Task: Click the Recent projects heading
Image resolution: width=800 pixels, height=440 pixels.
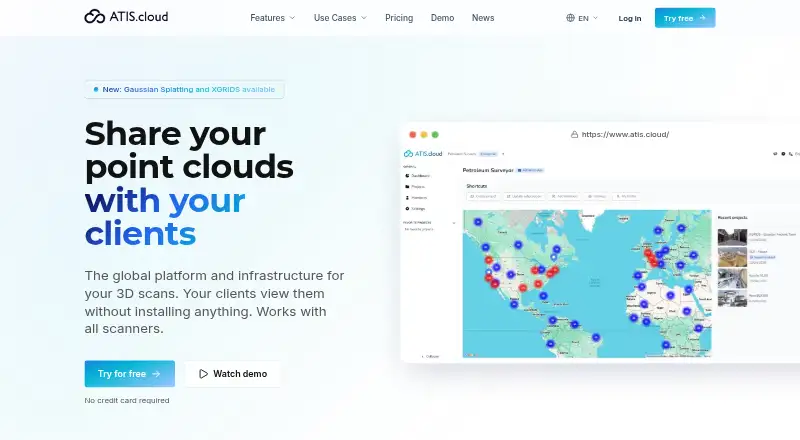Action: pyautogui.click(x=732, y=217)
